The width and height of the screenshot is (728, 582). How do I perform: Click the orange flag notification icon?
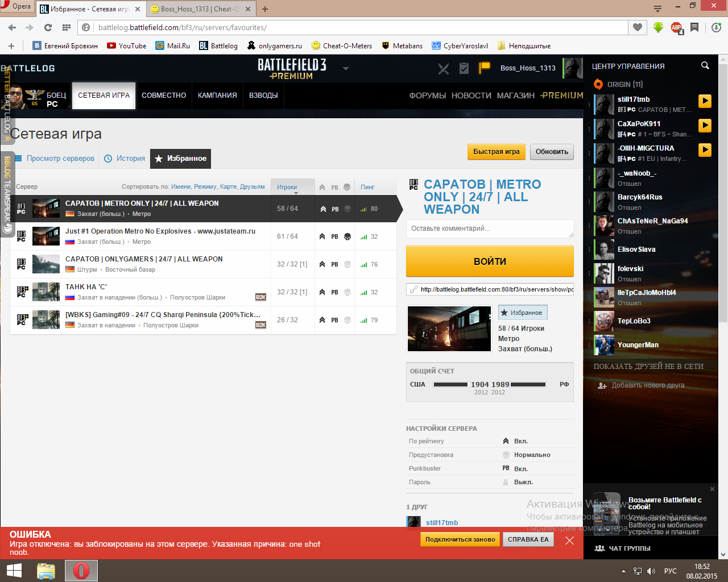484,68
